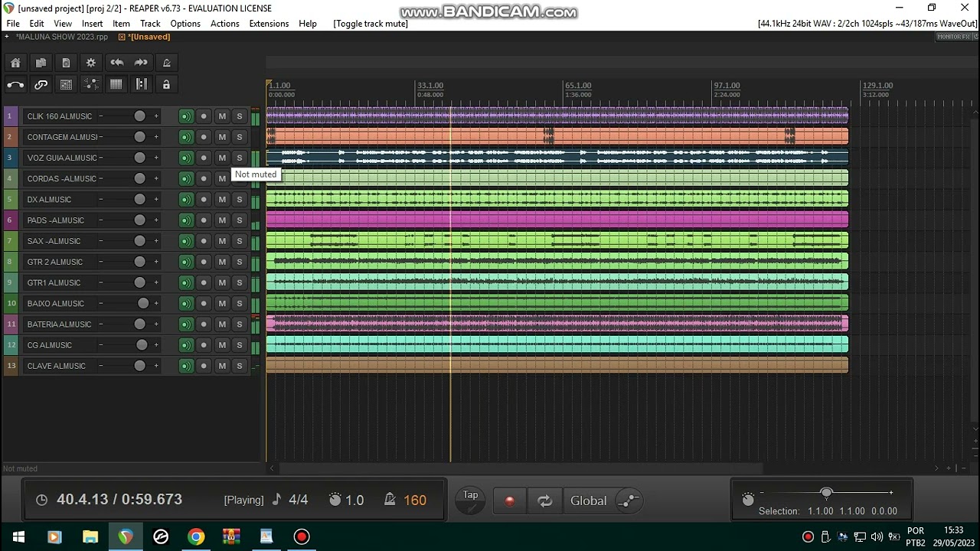This screenshot has height=551, width=980.
Task: Open the File menu
Action: (x=13, y=24)
